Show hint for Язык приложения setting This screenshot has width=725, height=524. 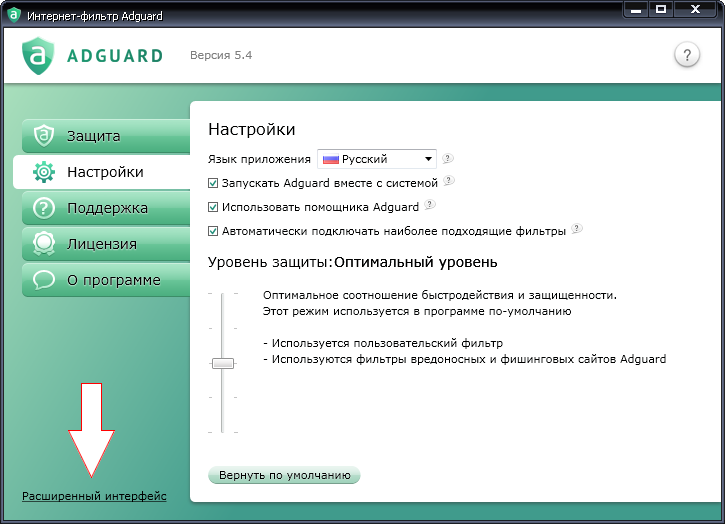(447, 159)
